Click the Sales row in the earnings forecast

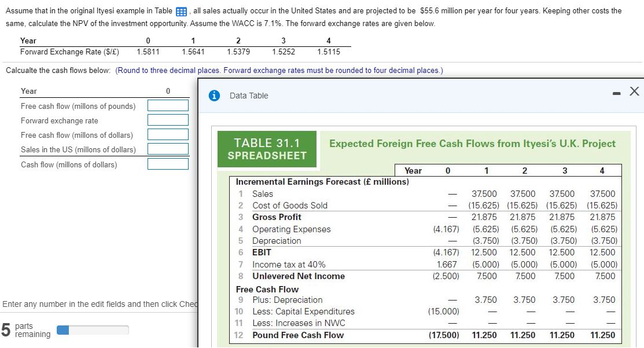tap(266, 194)
